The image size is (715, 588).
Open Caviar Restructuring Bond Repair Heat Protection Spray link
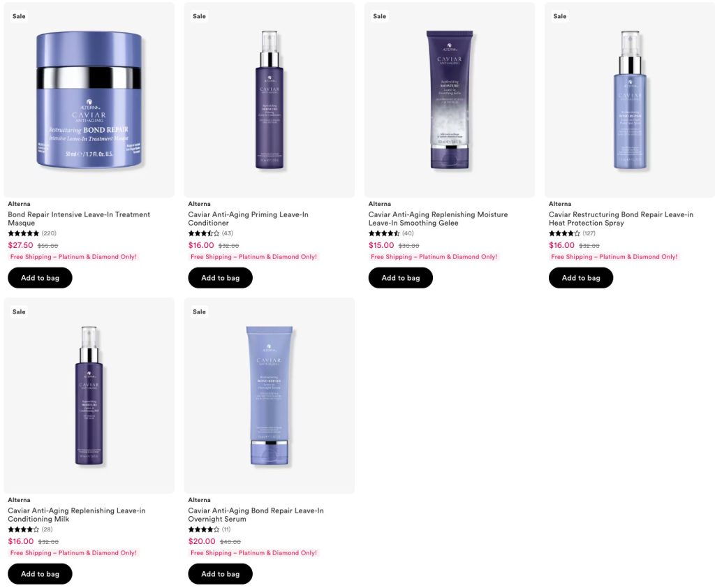(x=621, y=219)
